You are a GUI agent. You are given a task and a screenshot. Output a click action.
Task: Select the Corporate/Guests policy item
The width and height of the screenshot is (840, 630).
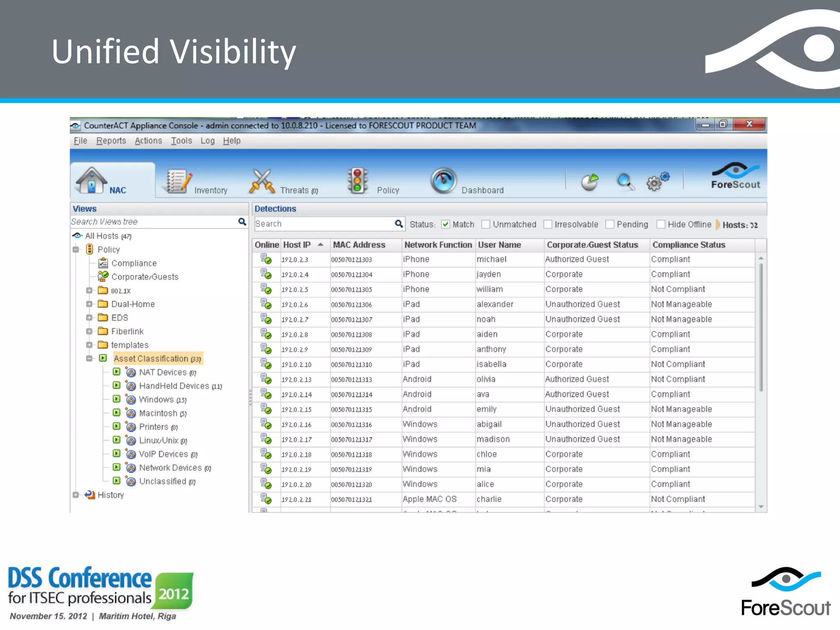click(x=145, y=277)
